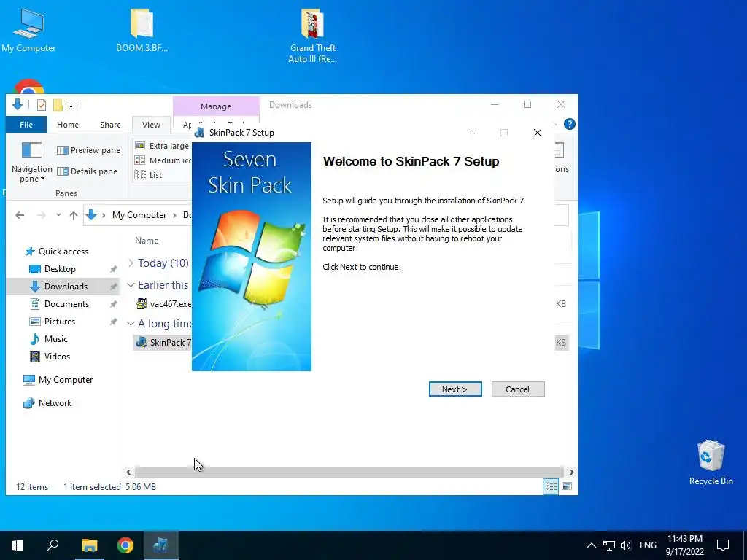Cancel the SkinPack 7 Setup wizard
The height and width of the screenshot is (560, 747).
[518, 389]
